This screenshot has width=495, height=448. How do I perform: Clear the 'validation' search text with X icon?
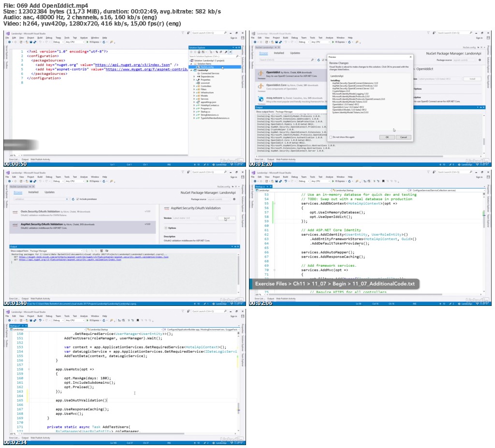coord(67,199)
